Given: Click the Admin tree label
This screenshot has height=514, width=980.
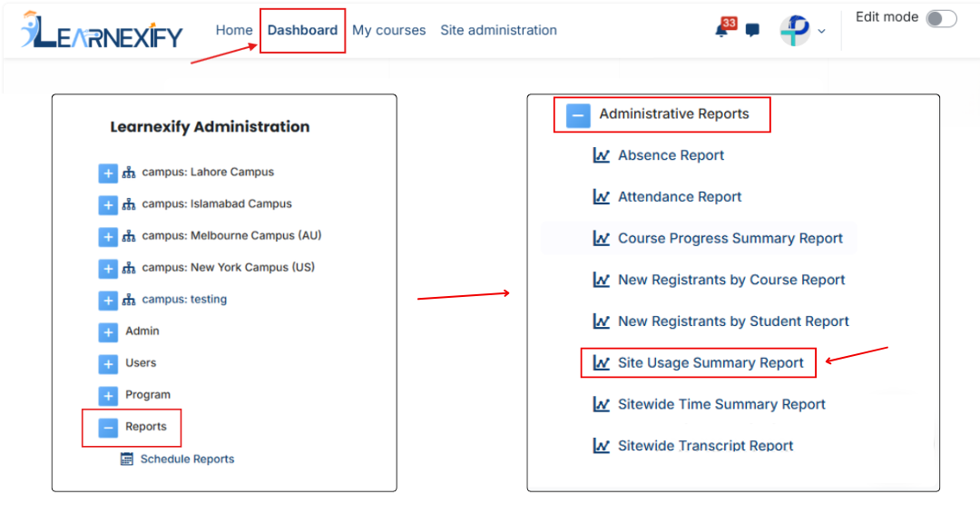Looking at the screenshot, I should (x=142, y=331).
